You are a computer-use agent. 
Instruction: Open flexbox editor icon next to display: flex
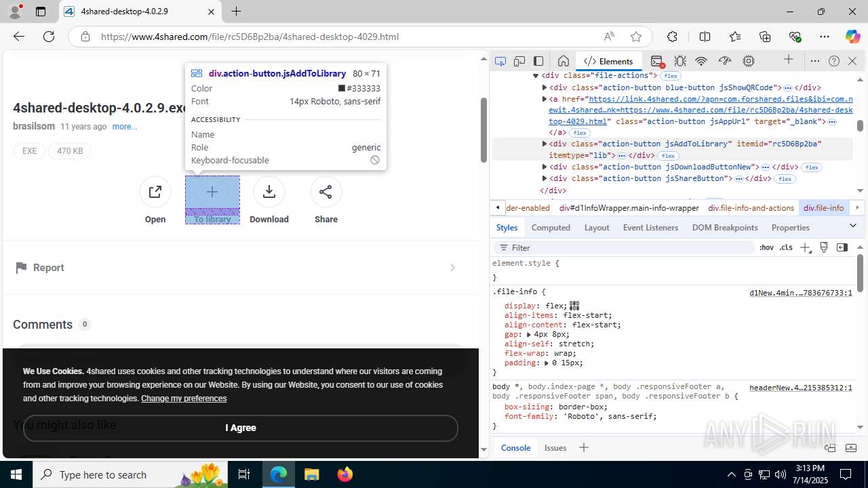(574, 306)
